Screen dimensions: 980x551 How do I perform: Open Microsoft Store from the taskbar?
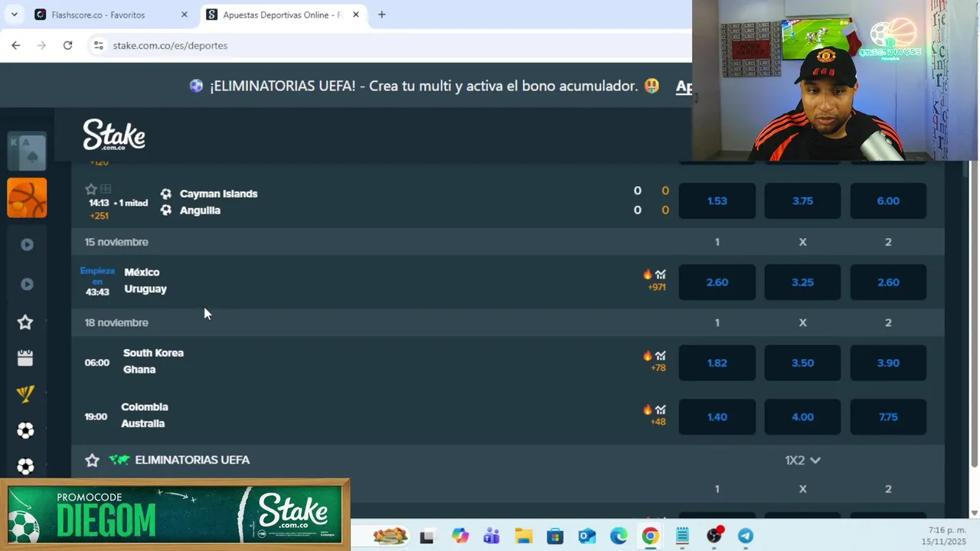coord(555,536)
